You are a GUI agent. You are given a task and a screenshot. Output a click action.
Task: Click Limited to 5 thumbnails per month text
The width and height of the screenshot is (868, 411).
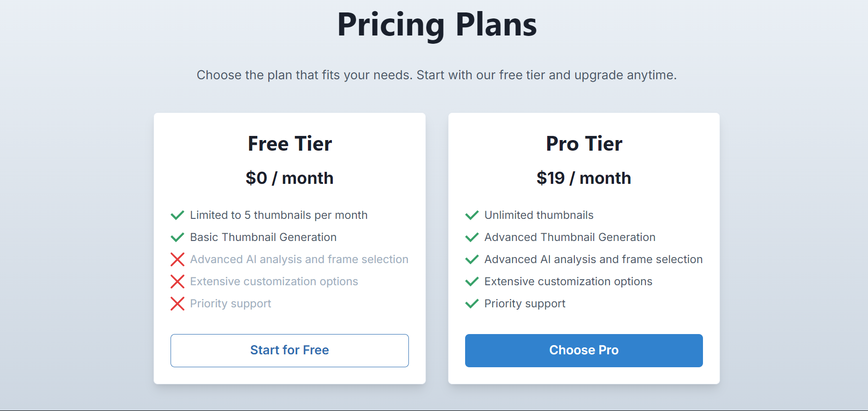(x=279, y=215)
